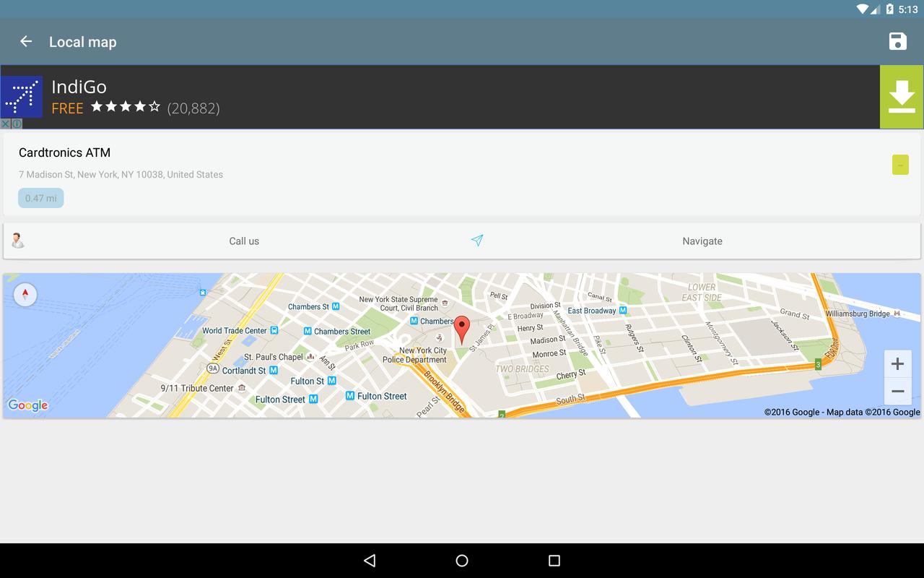Tap Android back navigation button
The image size is (924, 578).
point(370,561)
